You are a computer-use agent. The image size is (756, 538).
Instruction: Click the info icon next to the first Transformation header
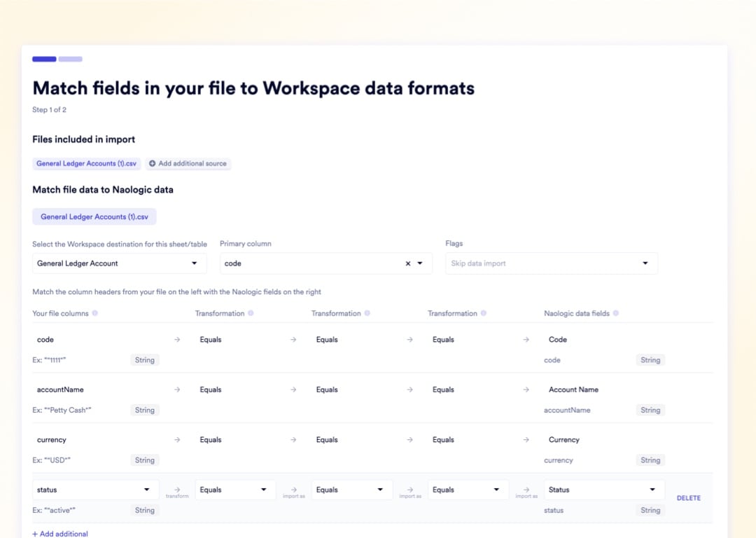pos(249,313)
